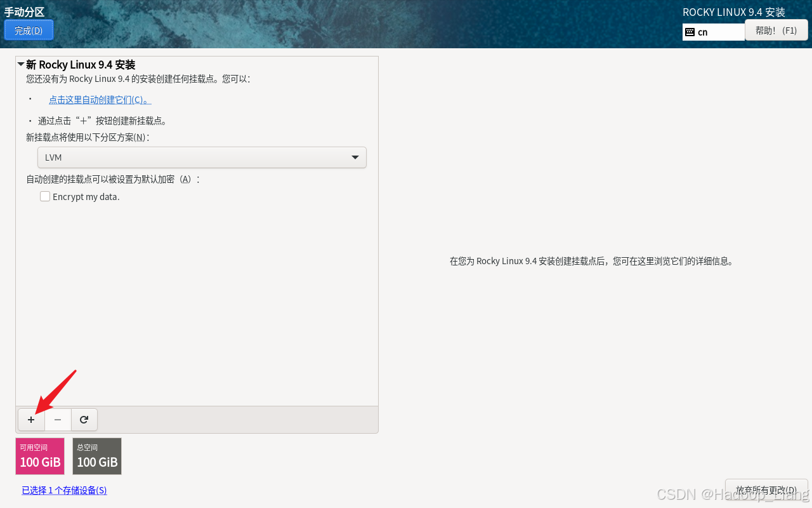Click 放弃所有更改(D) discard changes button
812x508 pixels.
766,490
